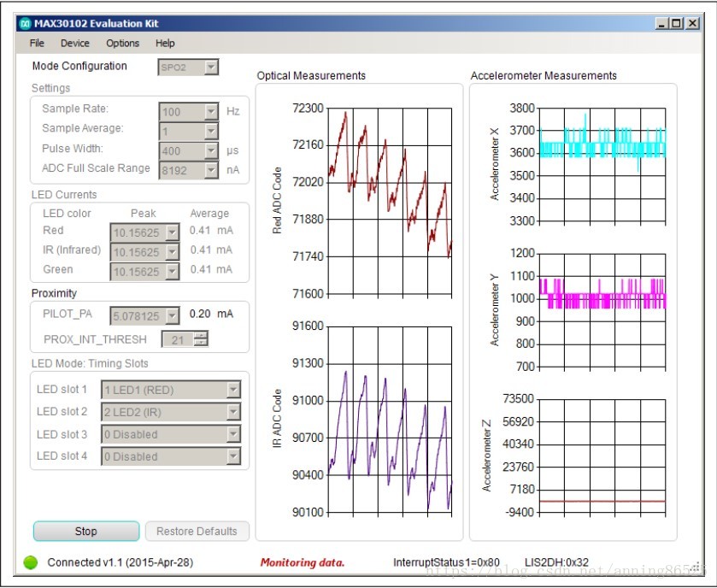Decrease PROX_INT_THRESH with down arrow
Image resolution: width=717 pixels, height=588 pixels.
pyautogui.click(x=201, y=343)
